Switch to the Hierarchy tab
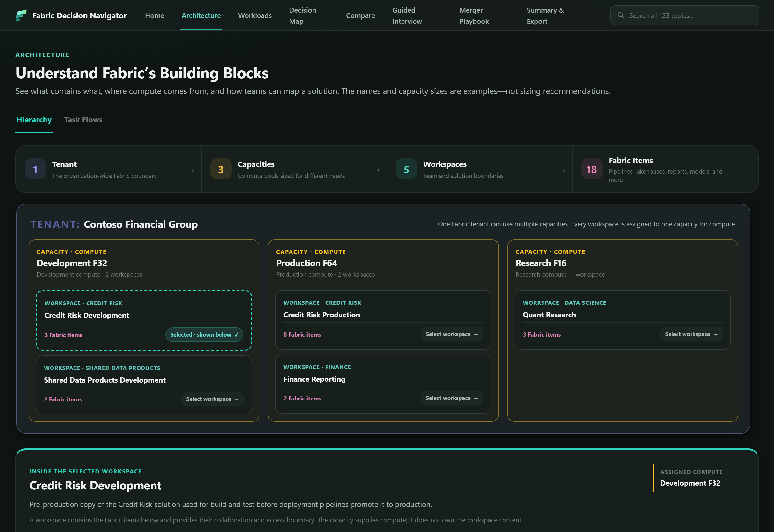 point(34,120)
